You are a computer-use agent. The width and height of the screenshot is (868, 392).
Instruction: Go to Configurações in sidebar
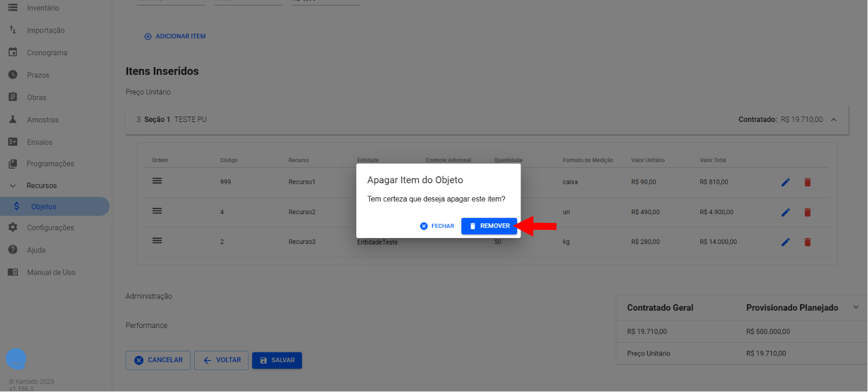tap(50, 228)
